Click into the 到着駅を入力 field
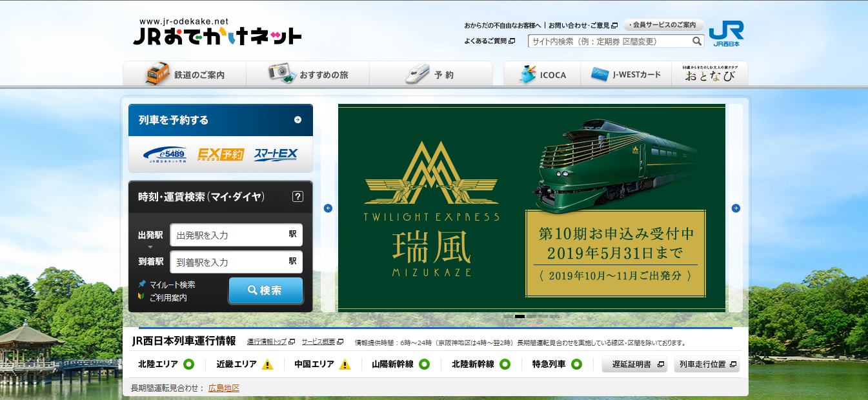Viewport: 868px width, 400px height. (236, 262)
